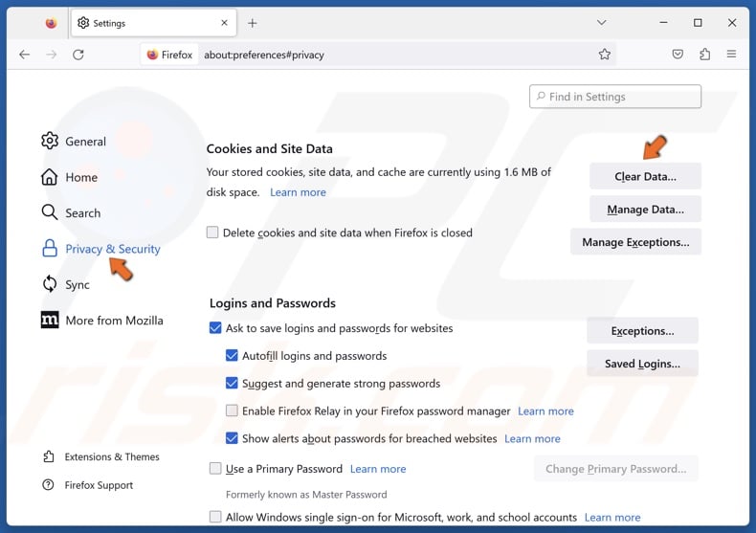
Task: Open Learn more about Windows single sign-on
Action: [x=612, y=517]
